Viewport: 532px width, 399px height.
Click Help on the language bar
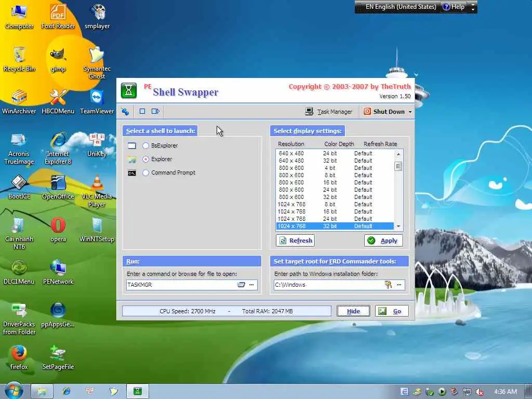click(454, 7)
